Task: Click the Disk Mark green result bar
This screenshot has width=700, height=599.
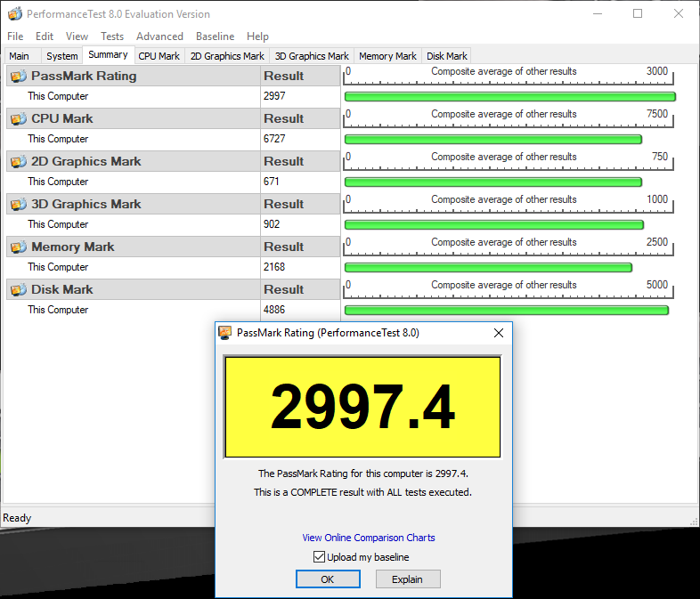Action: pos(506,311)
